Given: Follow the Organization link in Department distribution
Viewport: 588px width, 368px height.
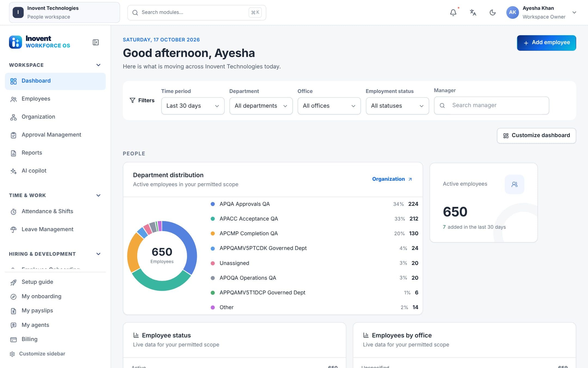Looking at the screenshot, I should click(392, 179).
